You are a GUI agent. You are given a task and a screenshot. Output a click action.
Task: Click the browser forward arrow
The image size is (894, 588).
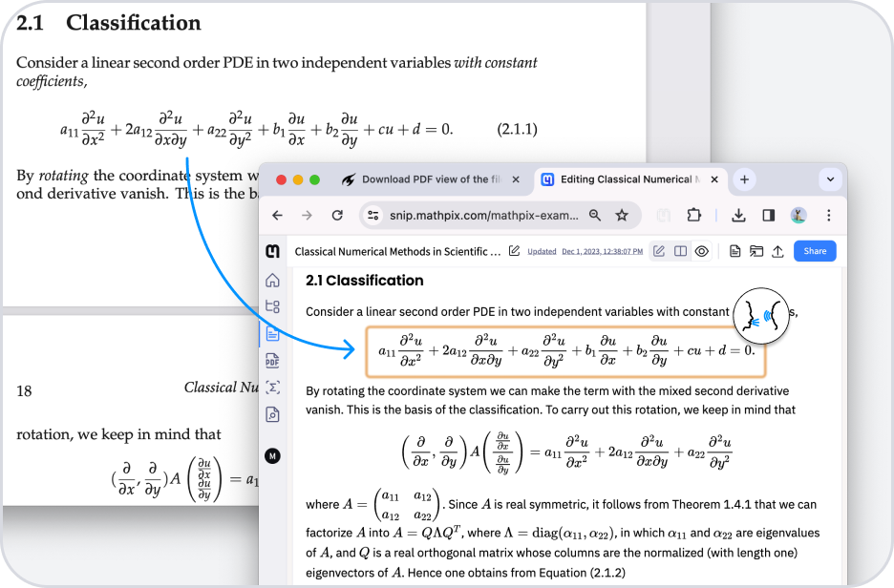(x=307, y=216)
